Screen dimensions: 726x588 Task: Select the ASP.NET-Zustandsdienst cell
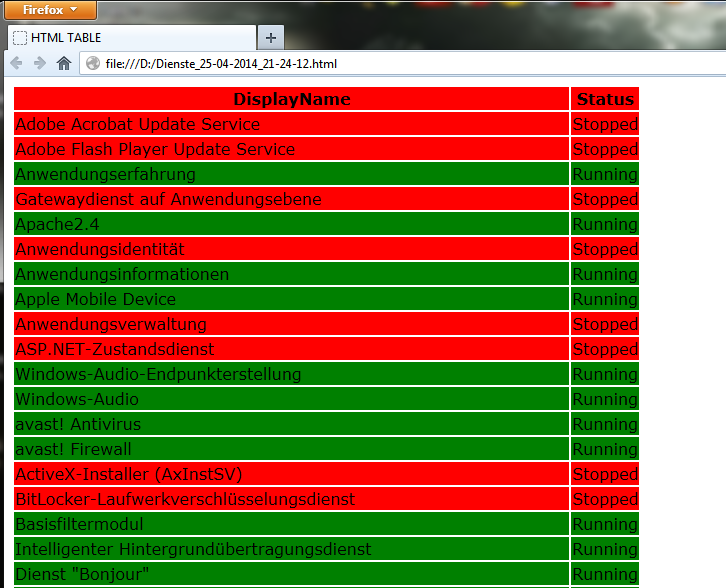point(291,349)
